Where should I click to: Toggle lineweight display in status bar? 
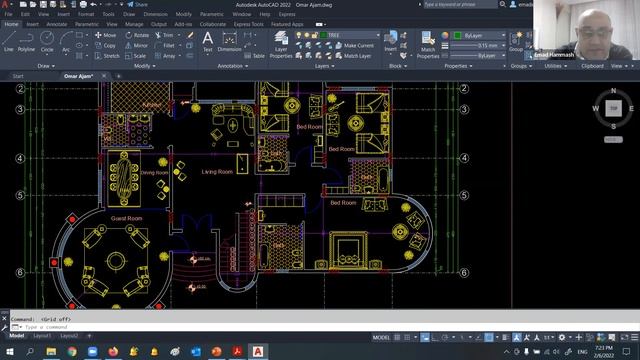(506, 338)
